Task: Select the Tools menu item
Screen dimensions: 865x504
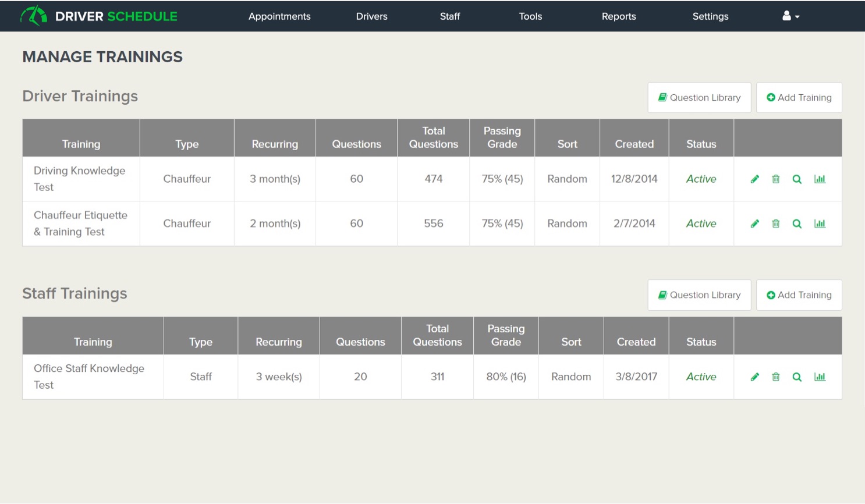Action: click(x=530, y=16)
